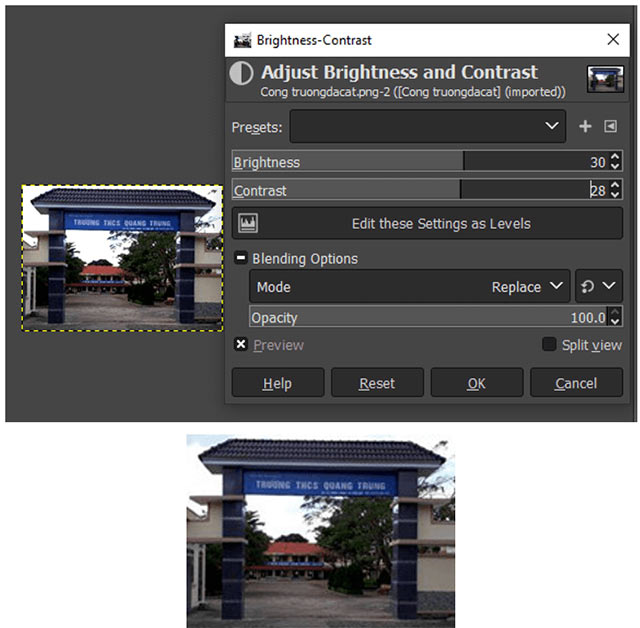Enable the Split view checkbox
The width and height of the screenshot is (640, 628).
[x=549, y=345]
